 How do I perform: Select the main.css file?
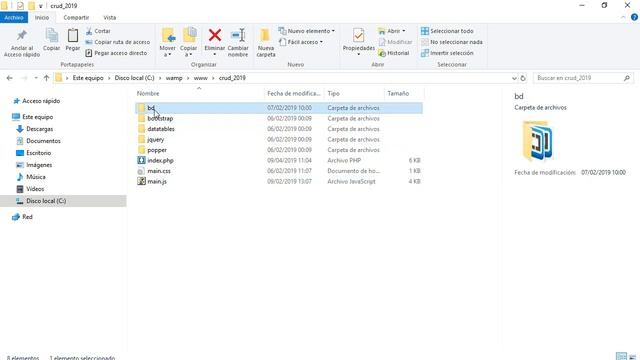tap(279, 171)
